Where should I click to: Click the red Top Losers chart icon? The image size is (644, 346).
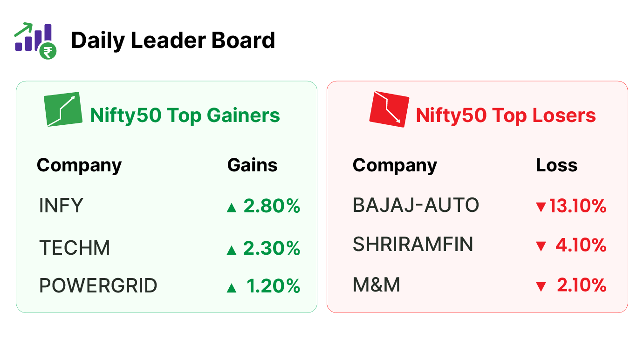pos(389,109)
